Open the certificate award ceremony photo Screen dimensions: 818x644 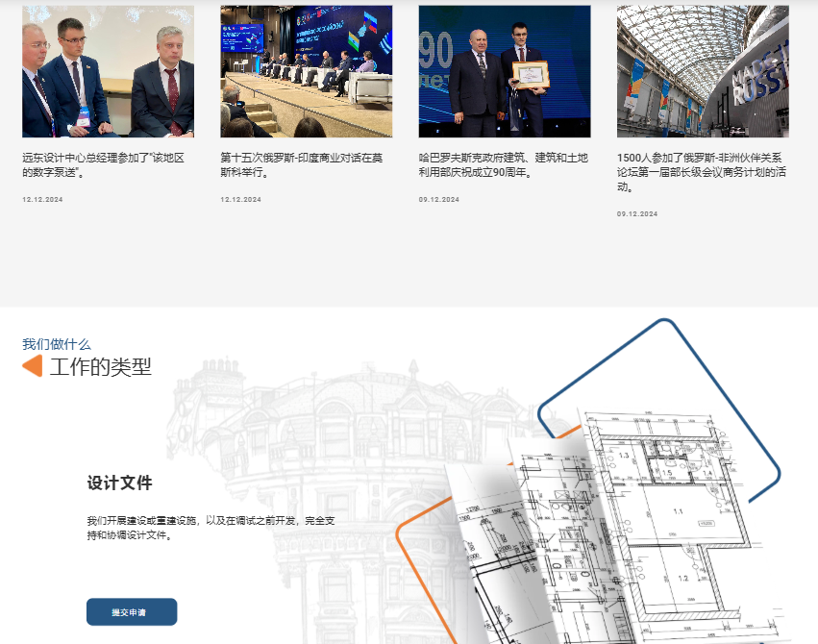pyautogui.click(x=504, y=72)
